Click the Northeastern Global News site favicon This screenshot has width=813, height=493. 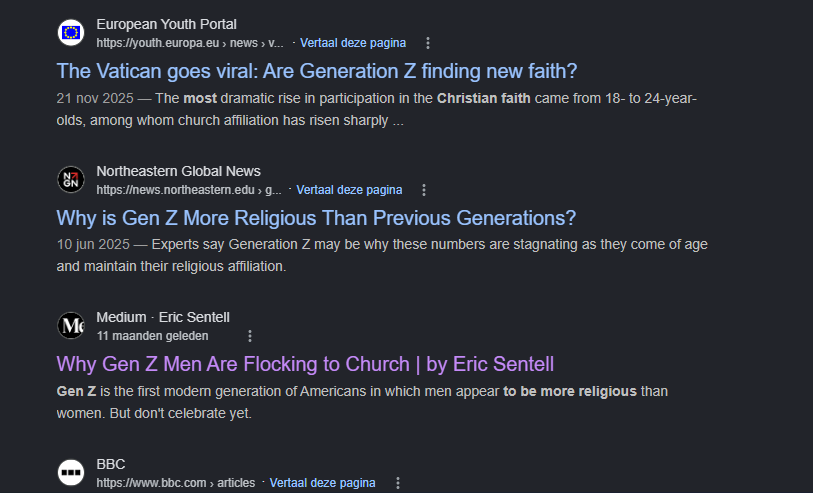(71, 180)
